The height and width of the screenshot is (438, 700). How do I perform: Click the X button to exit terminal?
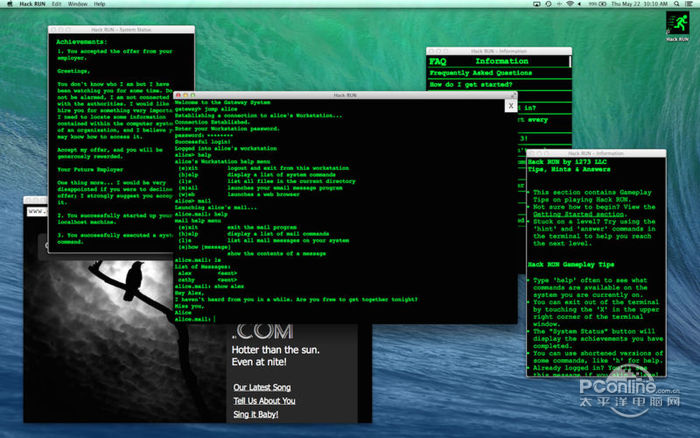pyautogui.click(x=510, y=104)
